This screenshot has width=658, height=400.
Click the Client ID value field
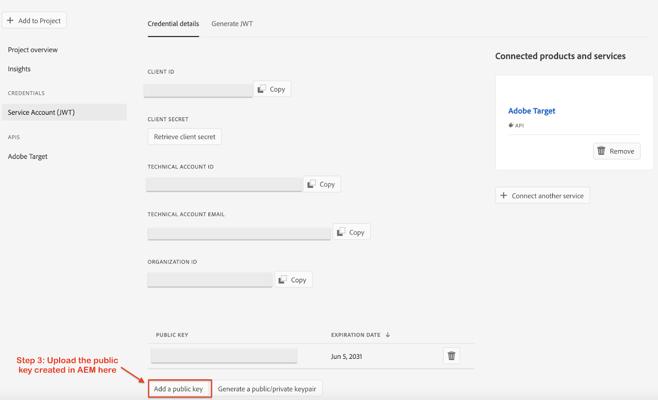(198, 90)
